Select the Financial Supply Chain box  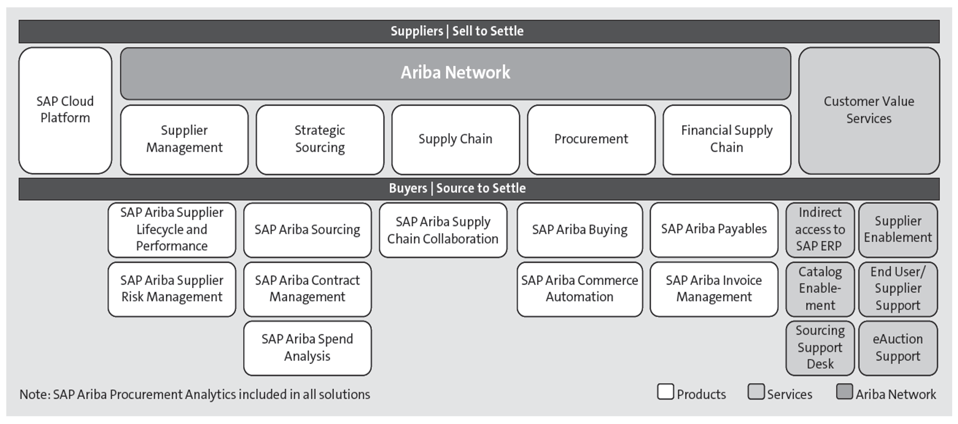click(x=726, y=139)
